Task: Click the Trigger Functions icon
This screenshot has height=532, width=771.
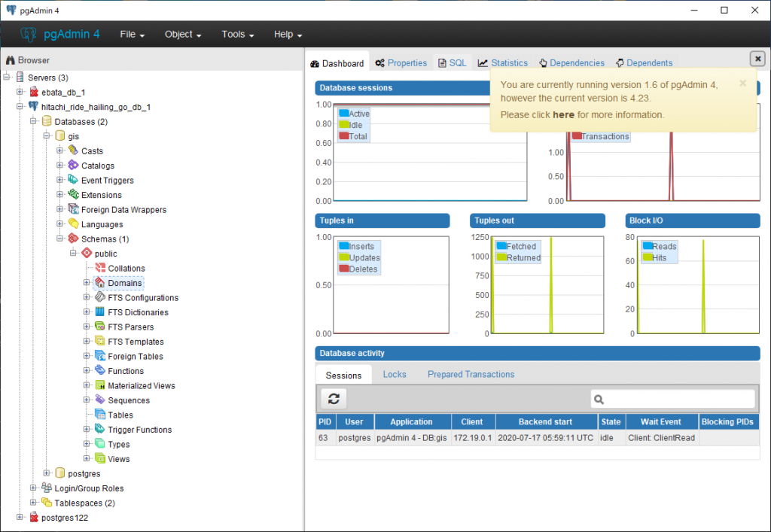Action: click(99, 430)
